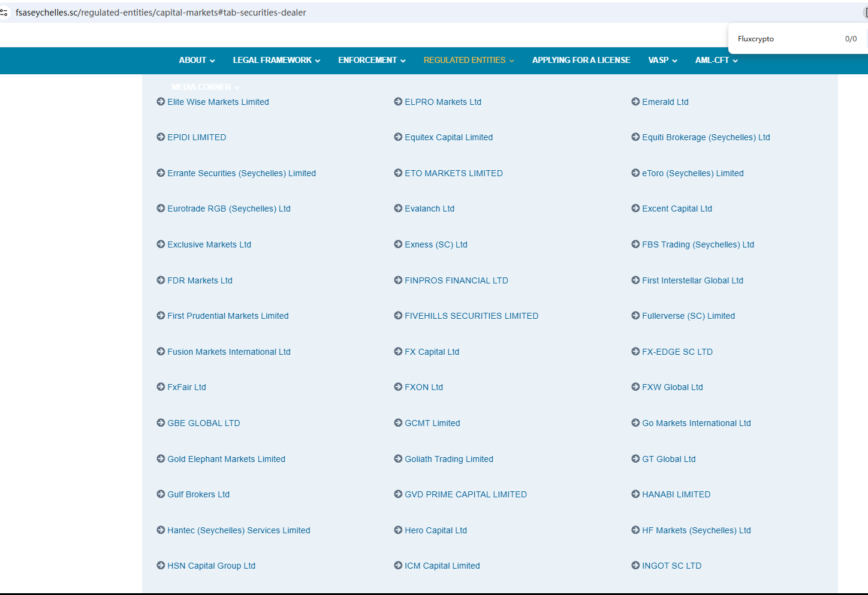The height and width of the screenshot is (595, 868).
Task: Select First Prudential Markets Limited
Action: [x=228, y=316]
